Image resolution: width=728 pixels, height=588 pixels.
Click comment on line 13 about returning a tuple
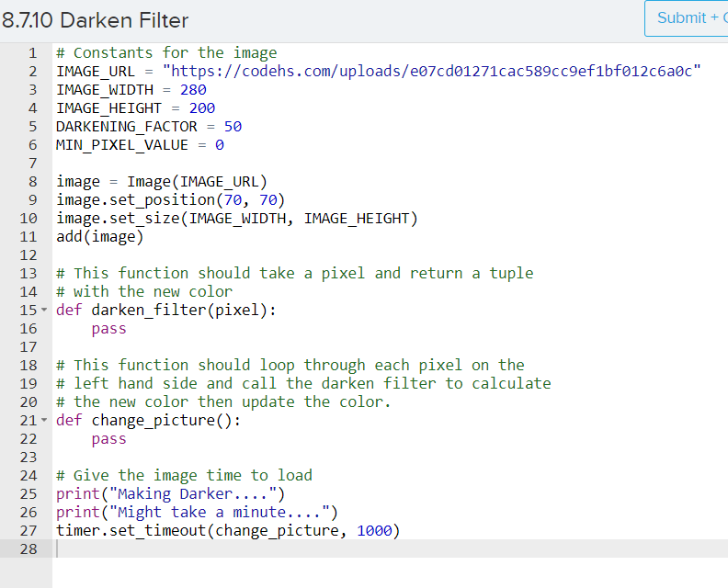click(295, 274)
